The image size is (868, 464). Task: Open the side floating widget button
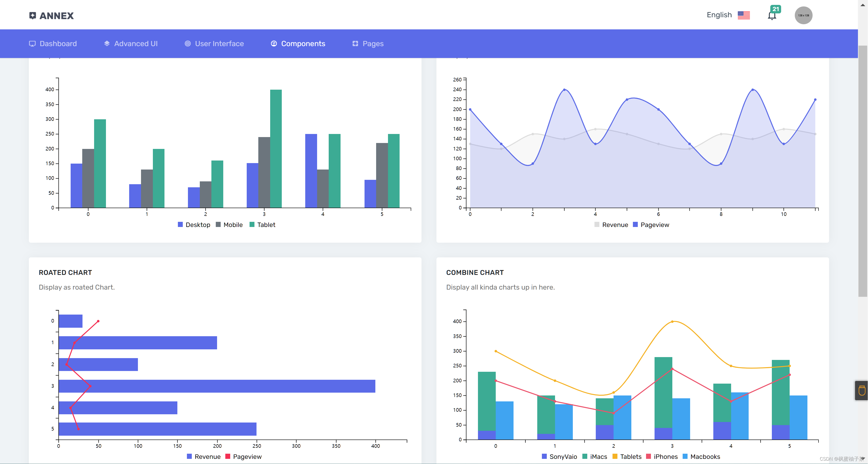click(862, 390)
